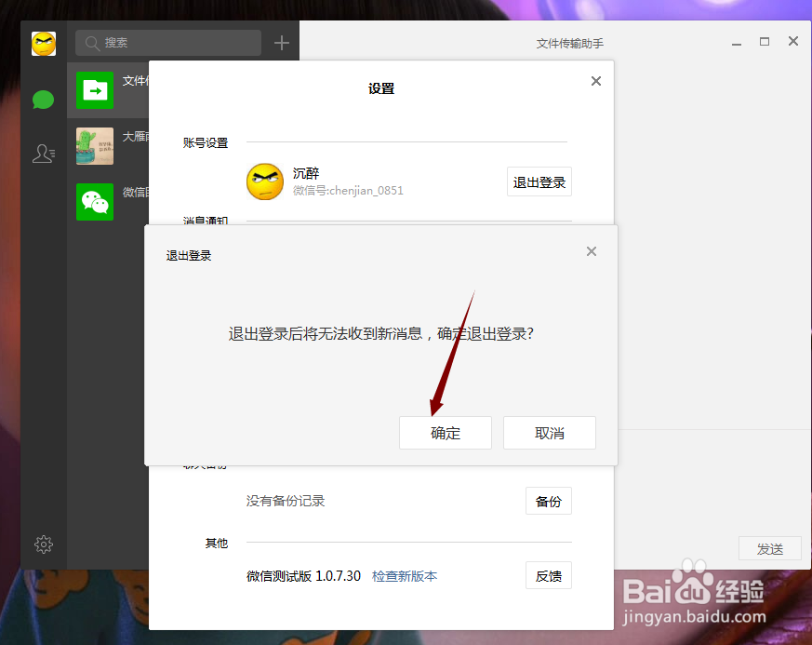The width and height of the screenshot is (812, 645).
Task: Cancel logout by clicking 取消
Action: point(549,432)
